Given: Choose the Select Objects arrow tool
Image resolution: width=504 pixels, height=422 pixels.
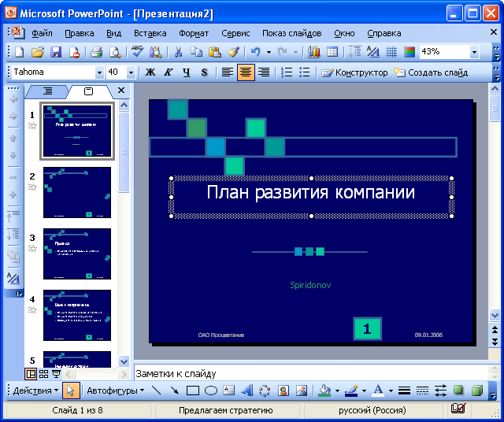Looking at the screenshot, I should 71,391.
